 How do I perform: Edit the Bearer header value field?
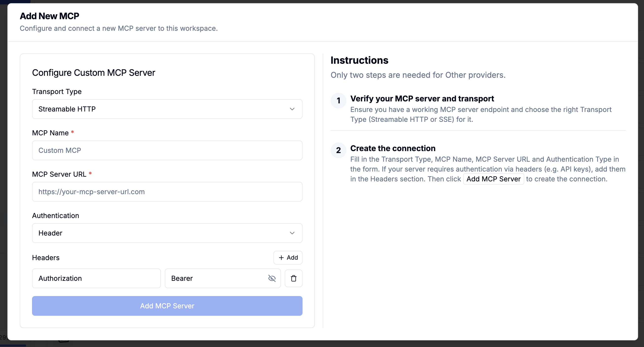coord(222,278)
